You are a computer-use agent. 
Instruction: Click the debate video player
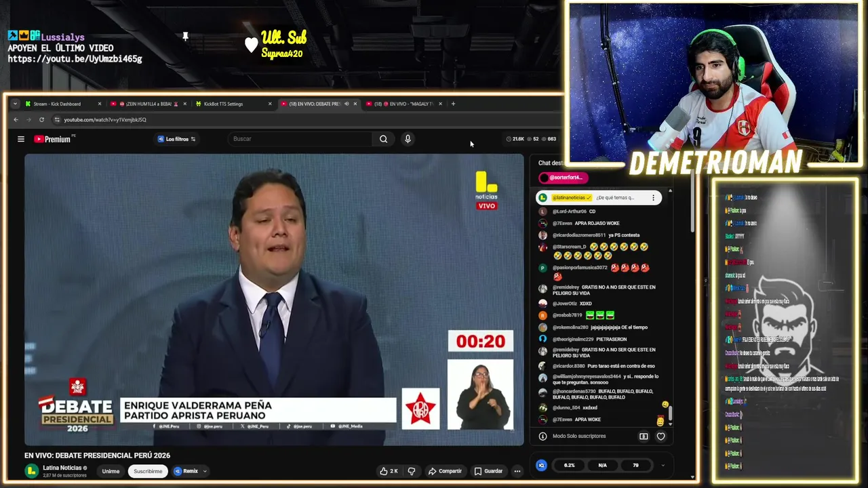point(274,300)
